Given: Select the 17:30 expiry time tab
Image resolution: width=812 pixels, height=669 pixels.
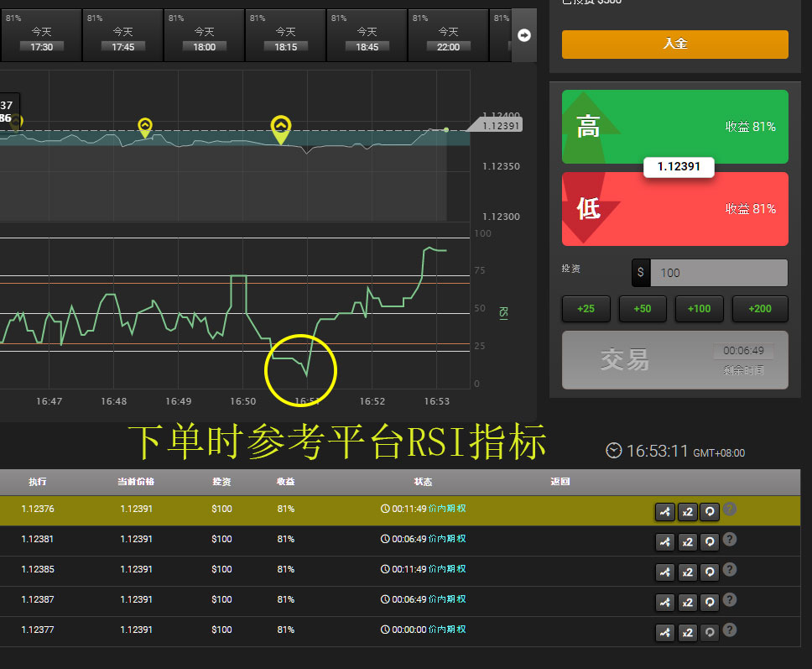Looking at the screenshot, I should [x=41, y=36].
